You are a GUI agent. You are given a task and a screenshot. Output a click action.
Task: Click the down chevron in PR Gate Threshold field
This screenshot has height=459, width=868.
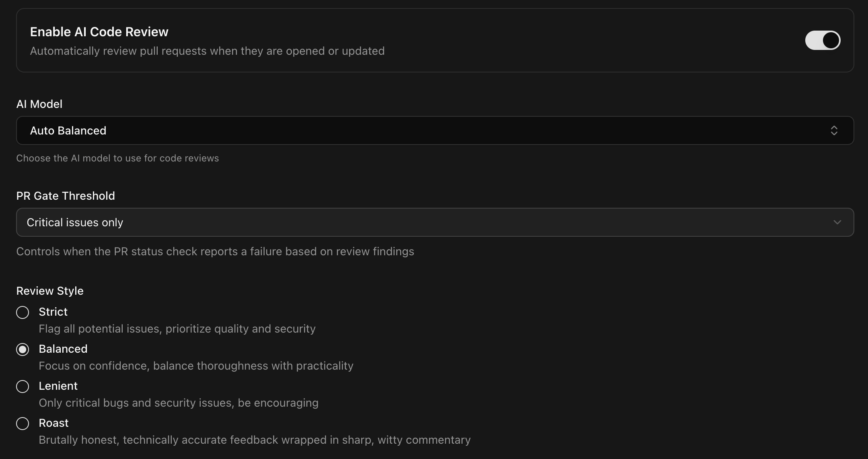point(837,222)
